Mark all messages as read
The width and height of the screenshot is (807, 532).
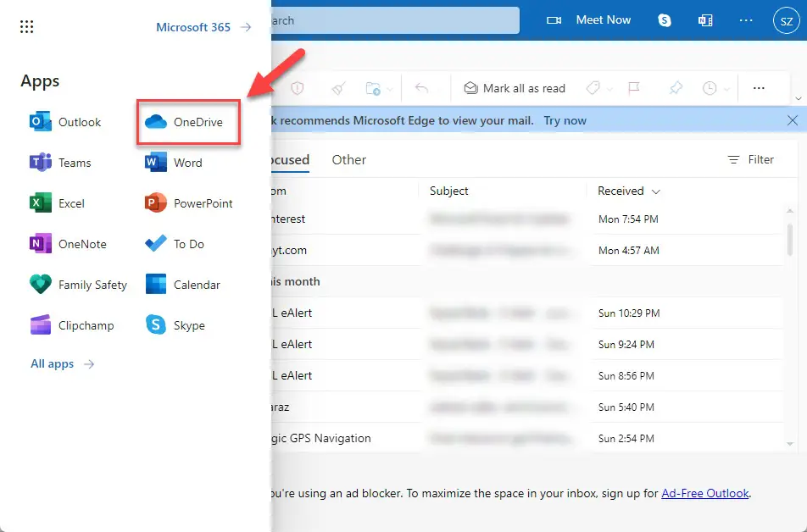click(x=515, y=88)
